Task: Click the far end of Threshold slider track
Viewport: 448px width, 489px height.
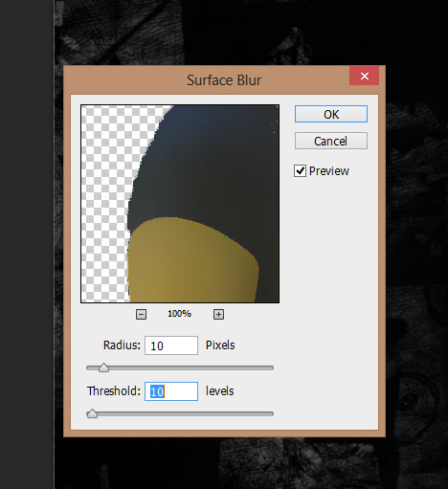Action: pyautogui.click(x=271, y=414)
